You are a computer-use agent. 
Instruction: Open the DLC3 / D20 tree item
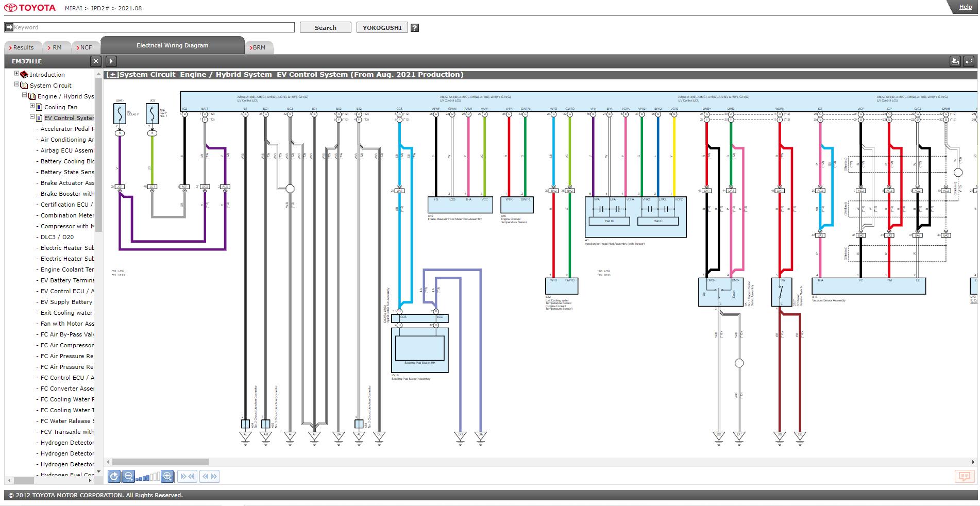(57, 237)
